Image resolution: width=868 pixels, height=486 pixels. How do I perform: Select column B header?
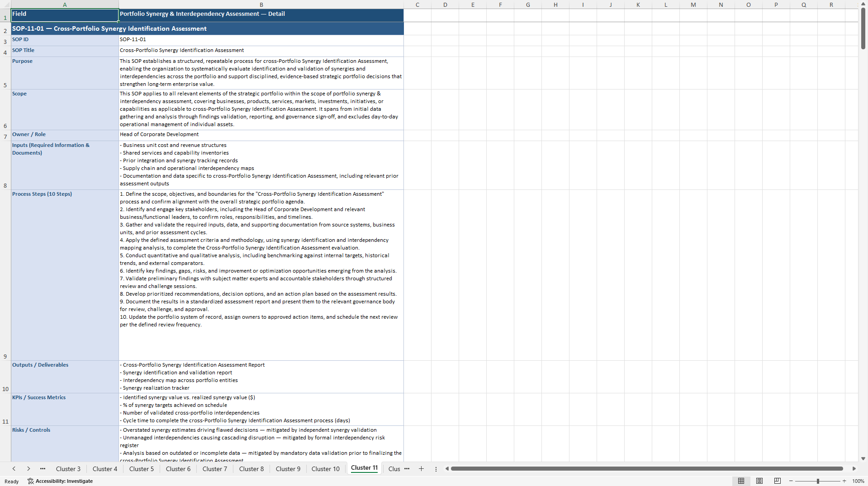tap(261, 5)
